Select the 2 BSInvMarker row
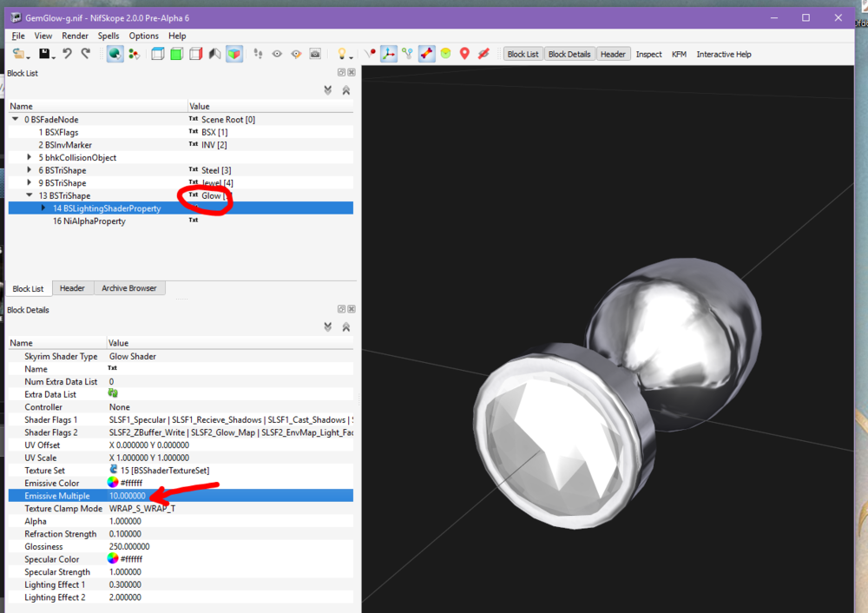 [x=181, y=144]
